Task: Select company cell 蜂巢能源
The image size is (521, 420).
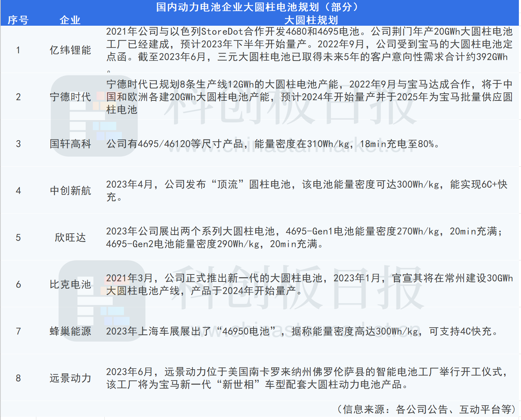Action: pyautogui.click(x=70, y=331)
